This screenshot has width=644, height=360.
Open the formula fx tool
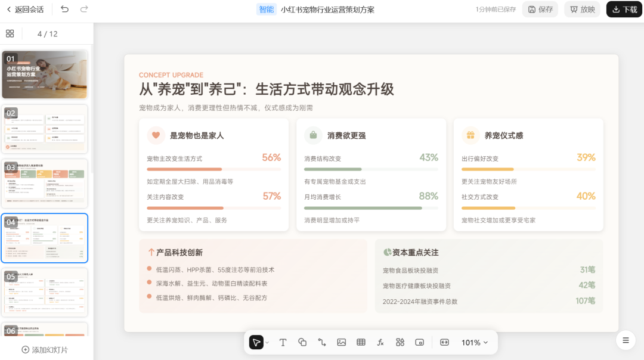point(380,342)
